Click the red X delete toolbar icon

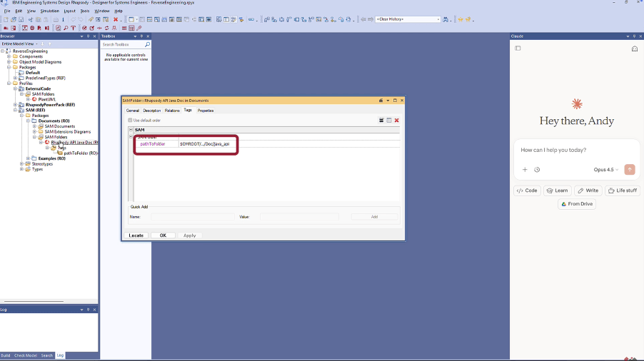[x=116, y=19]
